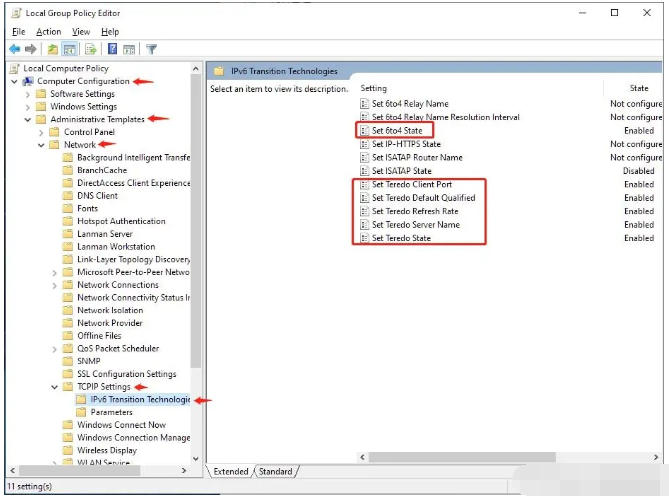Expand the Microsoft Peer-to-Peer Networking node
Screen dimensions: 669x500
pos(54,273)
